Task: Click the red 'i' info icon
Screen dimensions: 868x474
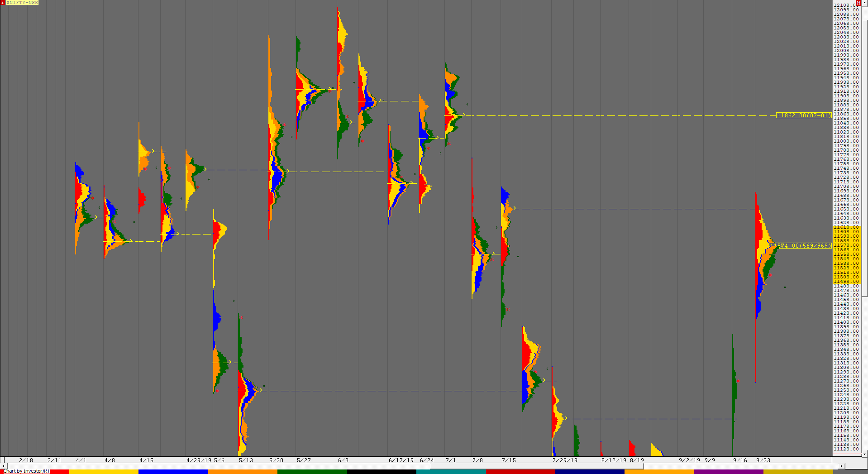Action: [2, 3]
